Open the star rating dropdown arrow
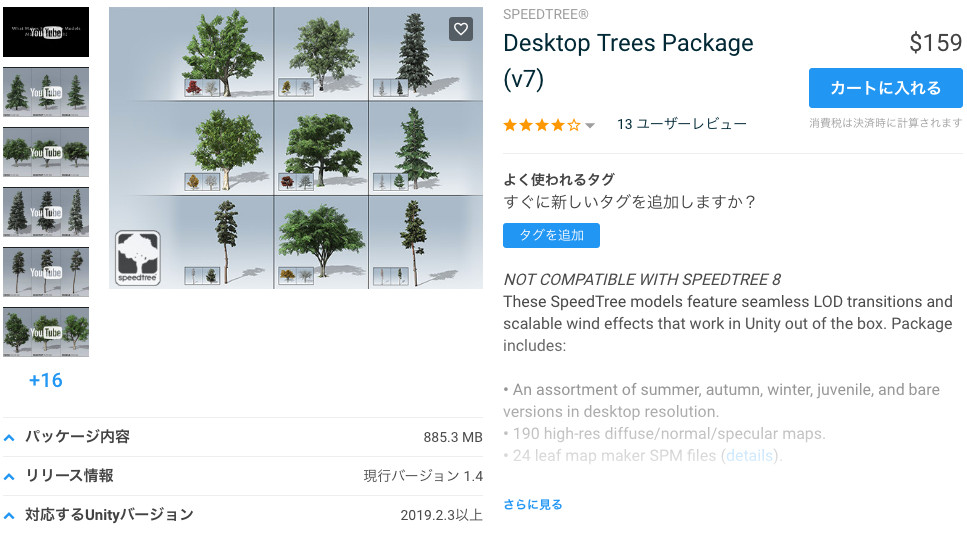Screen dimensions: 967x533 [590, 126]
